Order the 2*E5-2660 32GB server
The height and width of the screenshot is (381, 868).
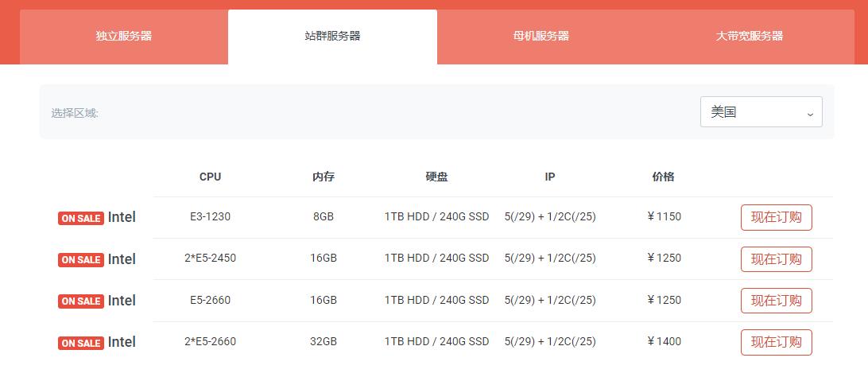tap(776, 342)
